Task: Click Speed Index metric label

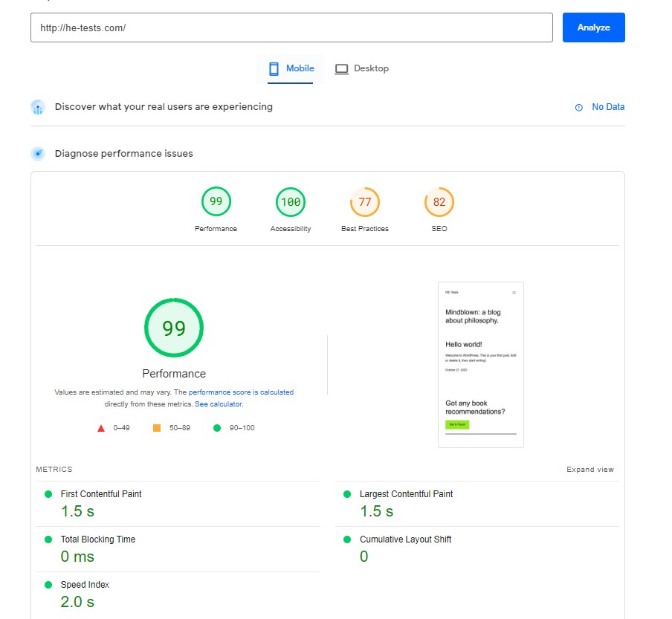Action: [85, 585]
